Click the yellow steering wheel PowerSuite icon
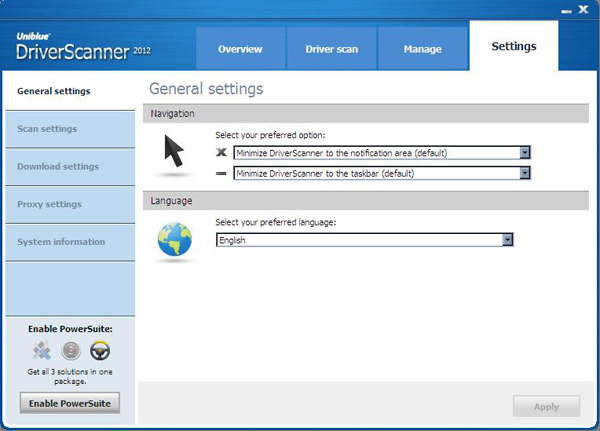 [99, 350]
